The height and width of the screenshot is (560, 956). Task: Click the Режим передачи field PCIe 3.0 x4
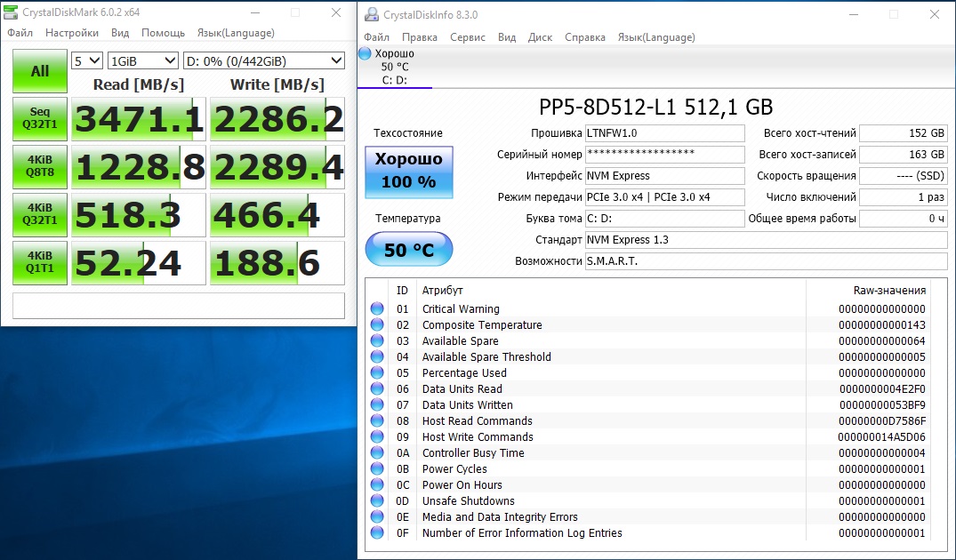[664, 196]
